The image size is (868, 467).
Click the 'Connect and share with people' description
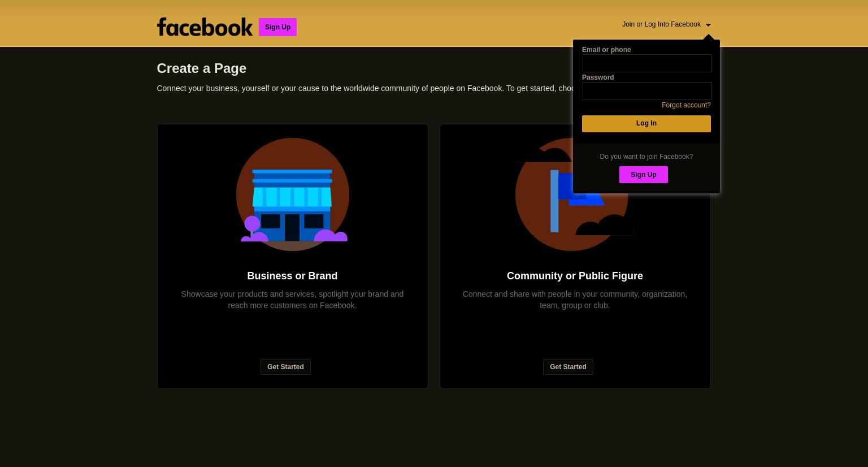pos(575,300)
